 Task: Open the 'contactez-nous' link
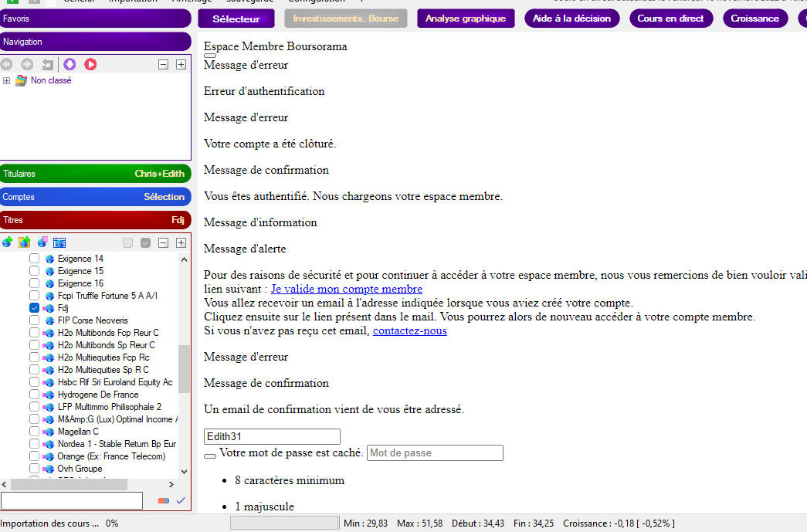[x=409, y=330]
